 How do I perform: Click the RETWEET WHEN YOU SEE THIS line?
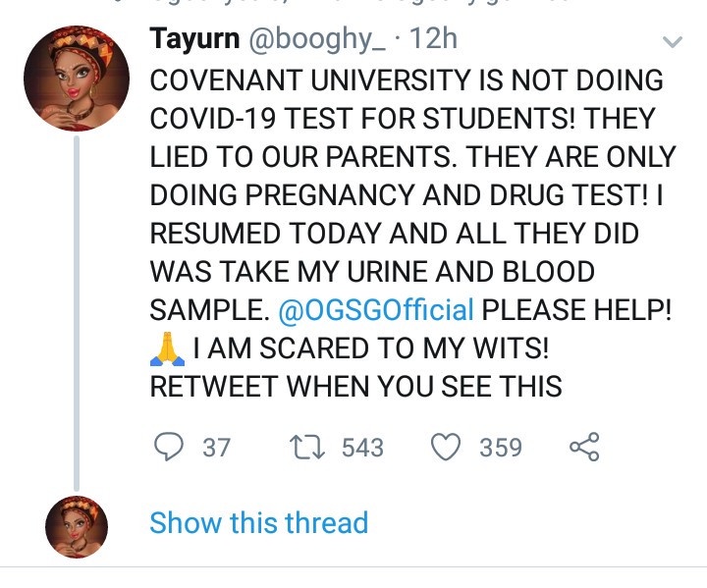coord(355,386)
